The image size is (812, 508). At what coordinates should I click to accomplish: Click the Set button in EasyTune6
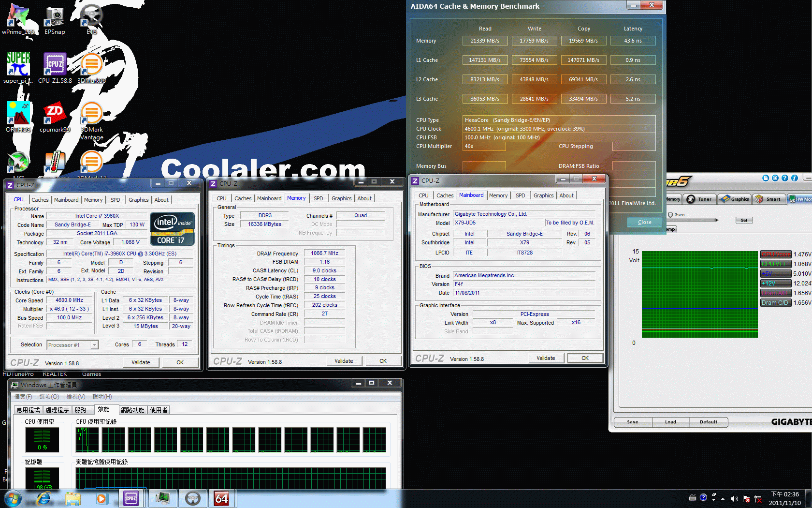click(744, 220)
